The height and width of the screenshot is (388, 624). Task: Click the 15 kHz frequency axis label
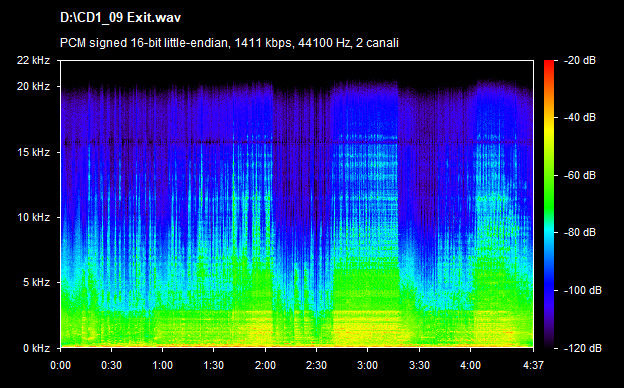(33, 152)
